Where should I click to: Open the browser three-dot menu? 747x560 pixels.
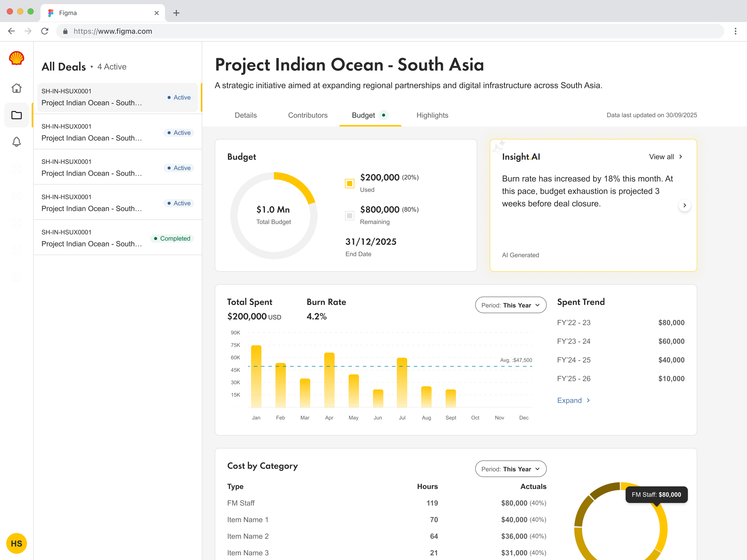point(735,31)
